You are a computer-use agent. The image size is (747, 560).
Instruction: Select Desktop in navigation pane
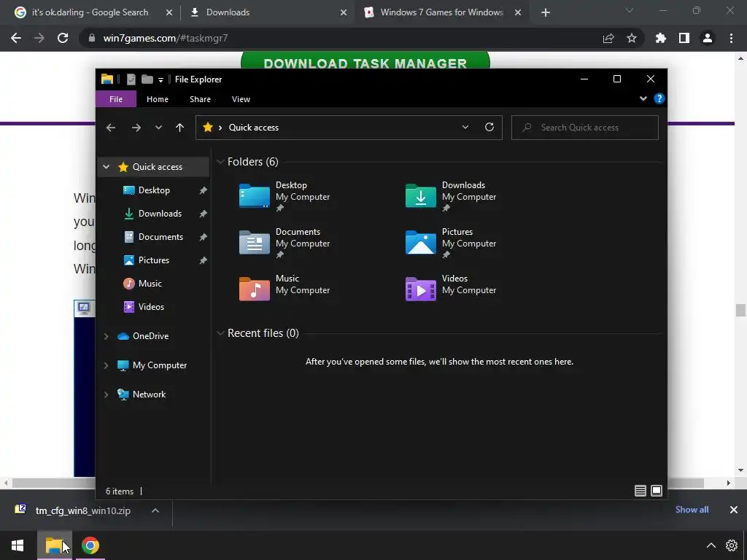point(154,190)
